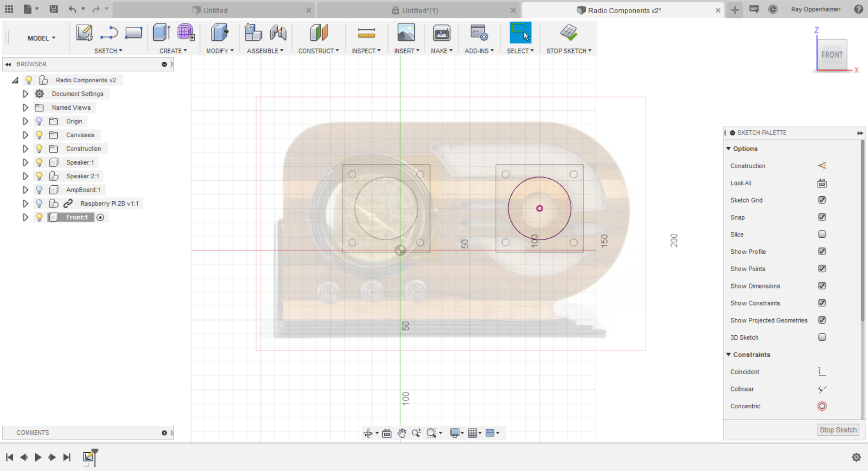
Task: Open the Ray Oppenheimer account menu
Action: [x=815, y=9]
